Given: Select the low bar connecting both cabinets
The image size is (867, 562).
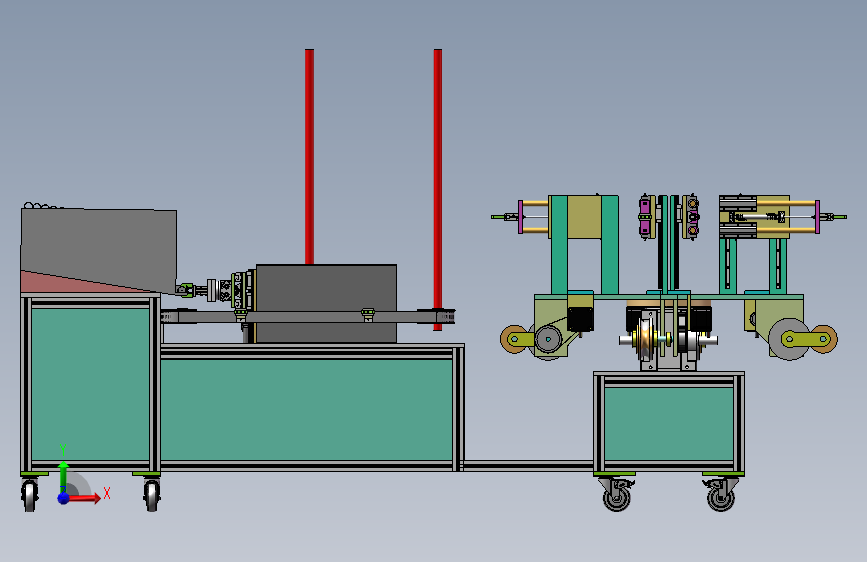Looking at the screenshot, I should point(528,466).
